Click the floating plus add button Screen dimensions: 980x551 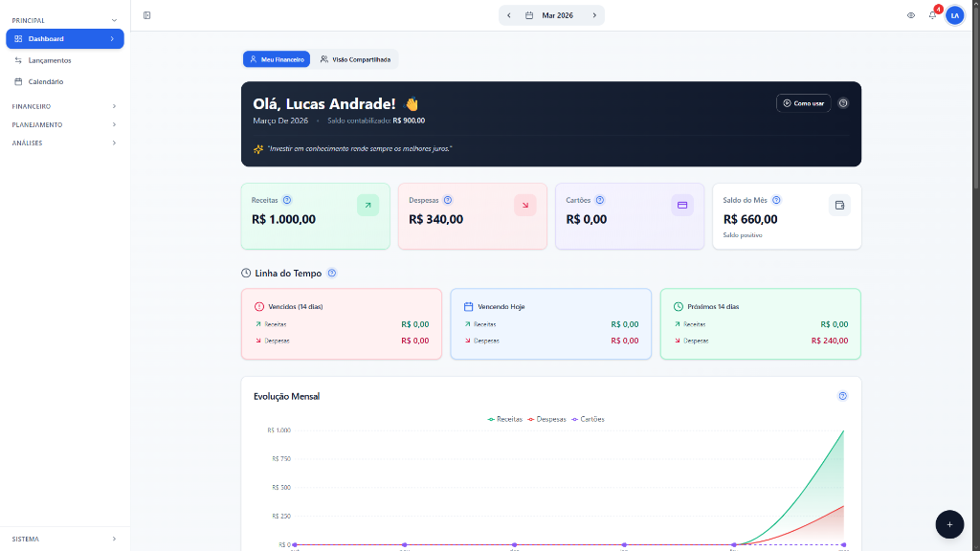[949, 524]
